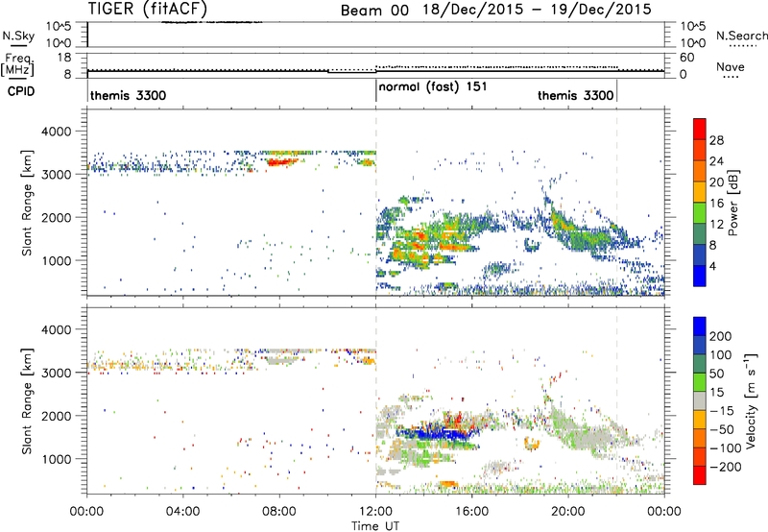768x532 pixels.
Task: Click the '08:00' time axis label
Action: click(279, 512)
